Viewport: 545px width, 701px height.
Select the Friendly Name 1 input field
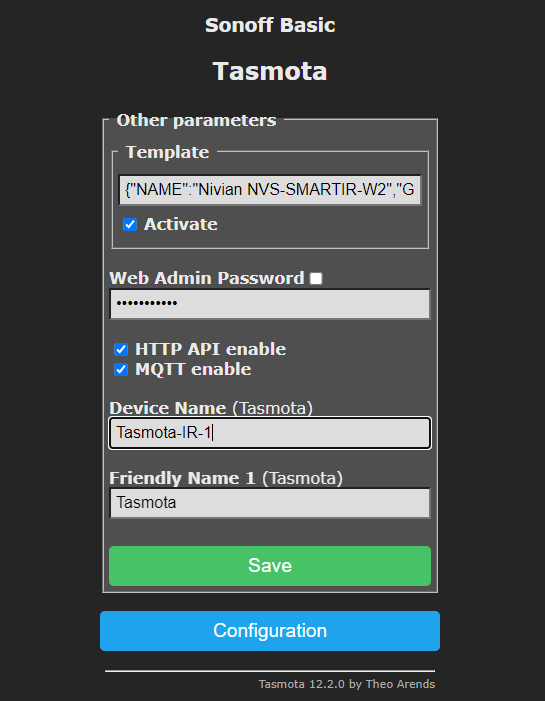[x=270, y=503]
